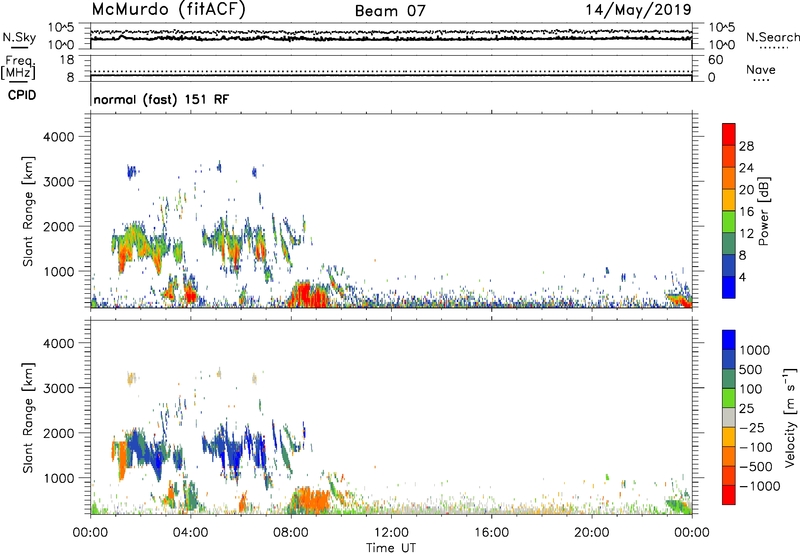Image resolution: width=800 pixels, height=554 pixels.
Task: Select the Velocity [m s-1] colorbar title
Action: (x=790, y=417)
